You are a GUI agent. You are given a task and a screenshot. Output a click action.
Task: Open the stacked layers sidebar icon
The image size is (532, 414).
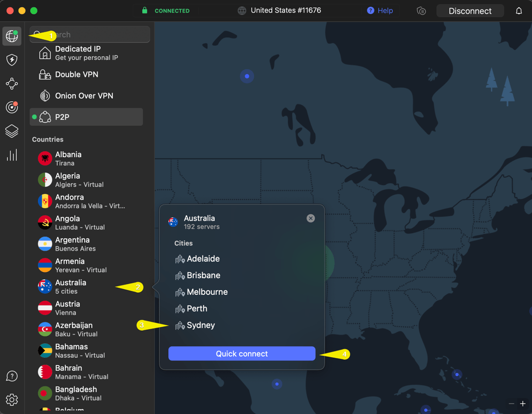(x=12, y=131)
